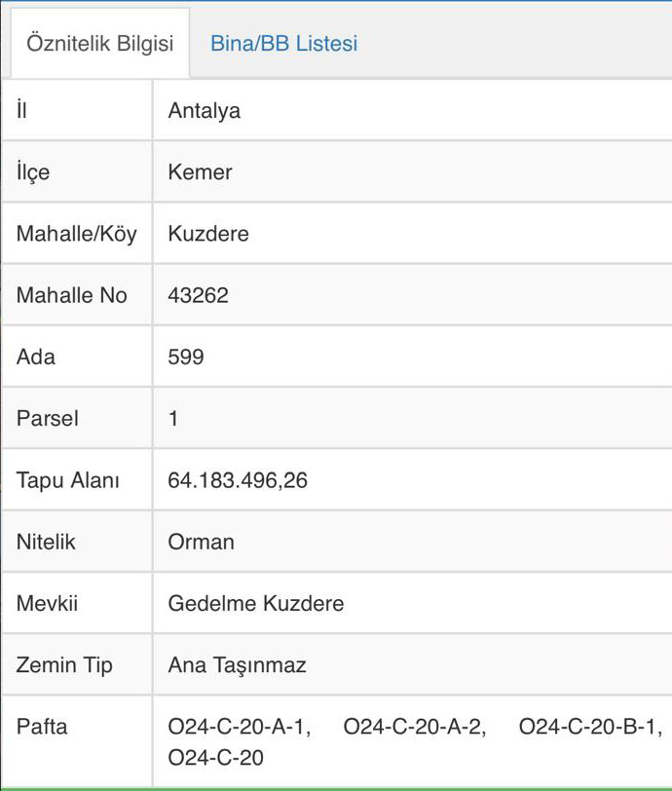Select the Parsel value 1
This screenshot has height=791, width=672.
173,419
